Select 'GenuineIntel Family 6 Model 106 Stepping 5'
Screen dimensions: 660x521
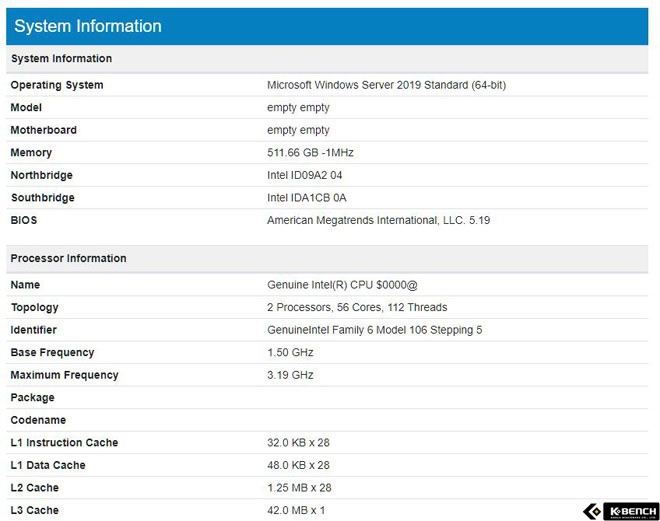(375, 330)
